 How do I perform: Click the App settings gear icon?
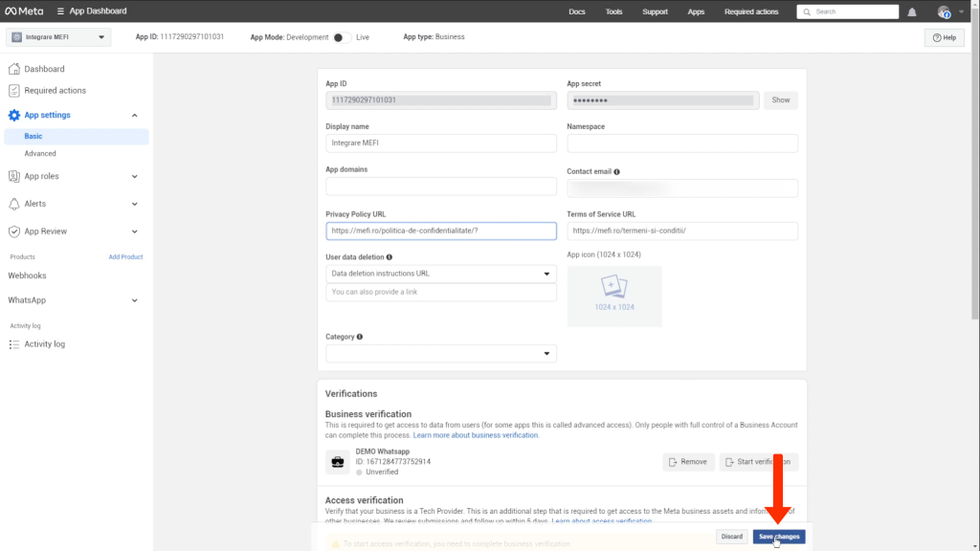point(13,115)
